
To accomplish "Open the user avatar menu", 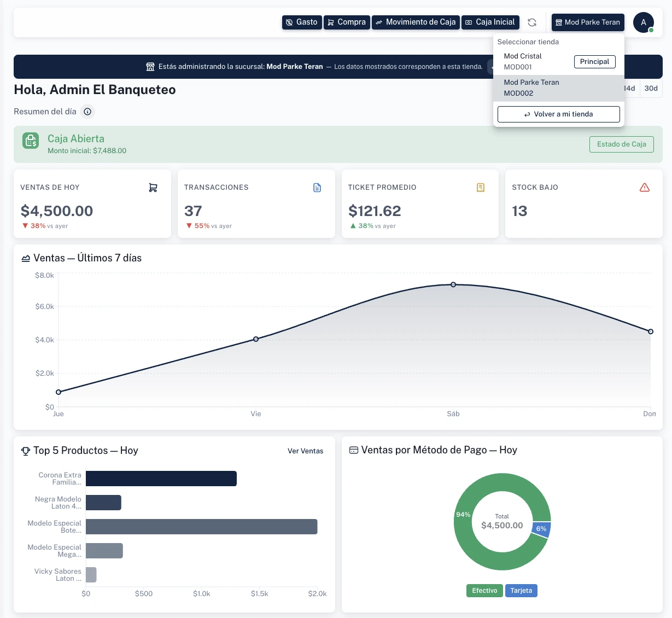I will pyautogui.click(x=644, y=22).
